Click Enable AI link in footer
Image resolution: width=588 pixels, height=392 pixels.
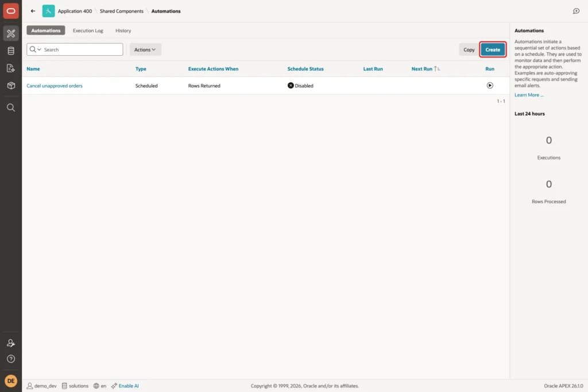click(x=129, y=386)
